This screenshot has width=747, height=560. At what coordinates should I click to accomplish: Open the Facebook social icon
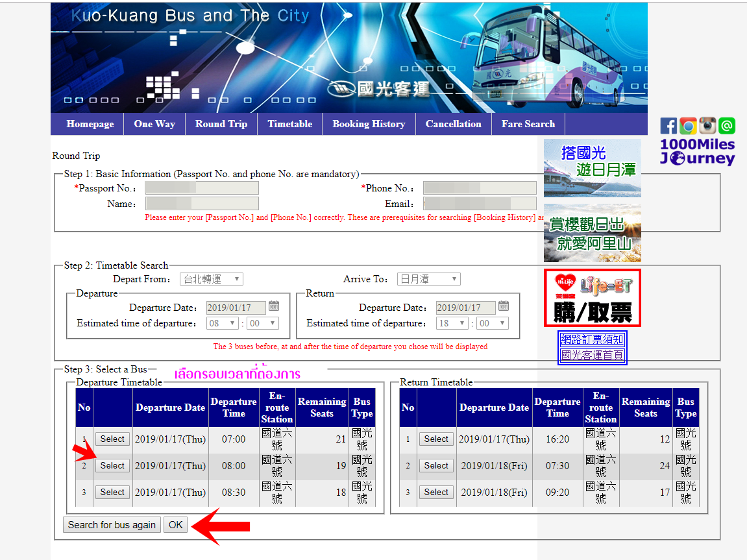(x=668, y=126)
